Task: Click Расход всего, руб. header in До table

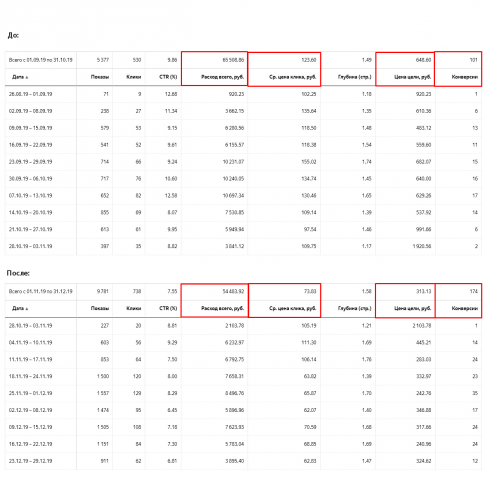Action: tap(222, 77)
